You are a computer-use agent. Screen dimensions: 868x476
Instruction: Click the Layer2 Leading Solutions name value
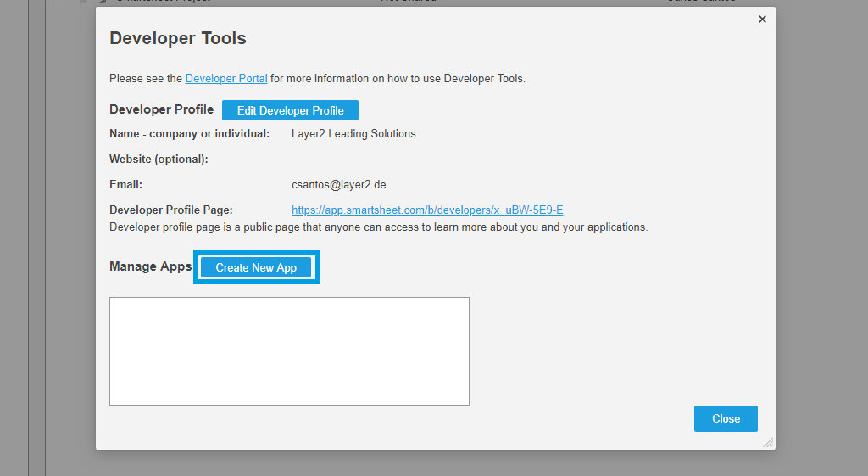[x=353, y=133]
